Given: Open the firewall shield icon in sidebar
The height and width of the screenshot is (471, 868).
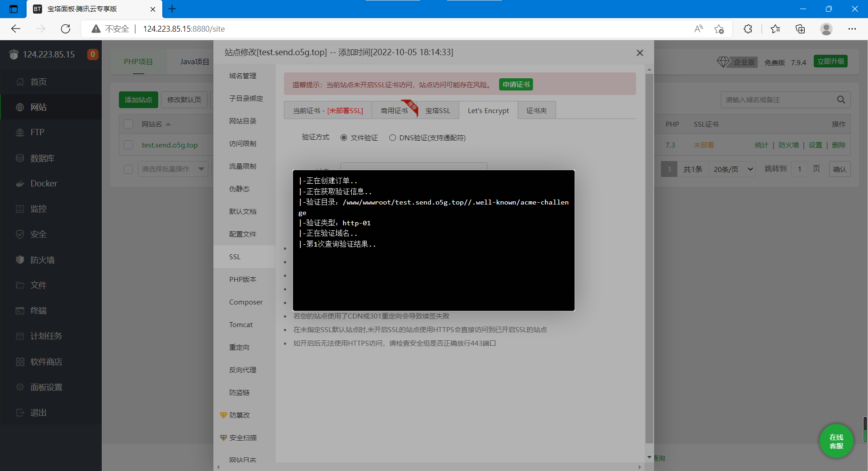Looking at the screenshot, I should (x=20, y=260).
